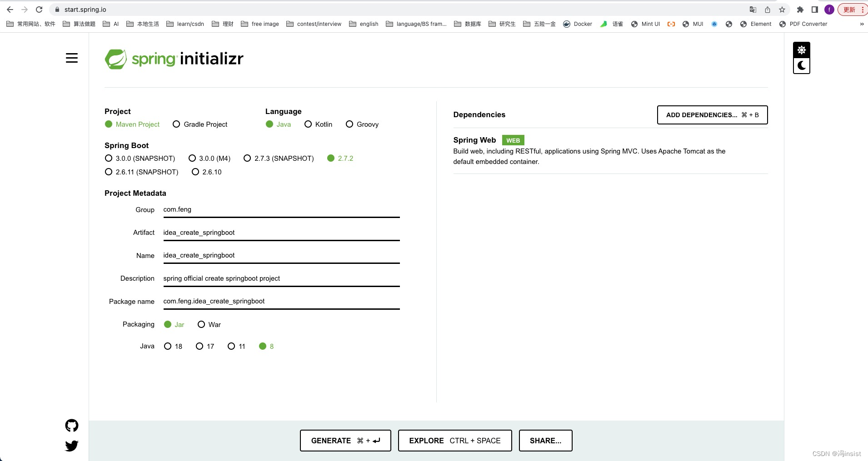The image size is (868, 461).
Task: Choose War packaging
Action: tap(209, 325)
